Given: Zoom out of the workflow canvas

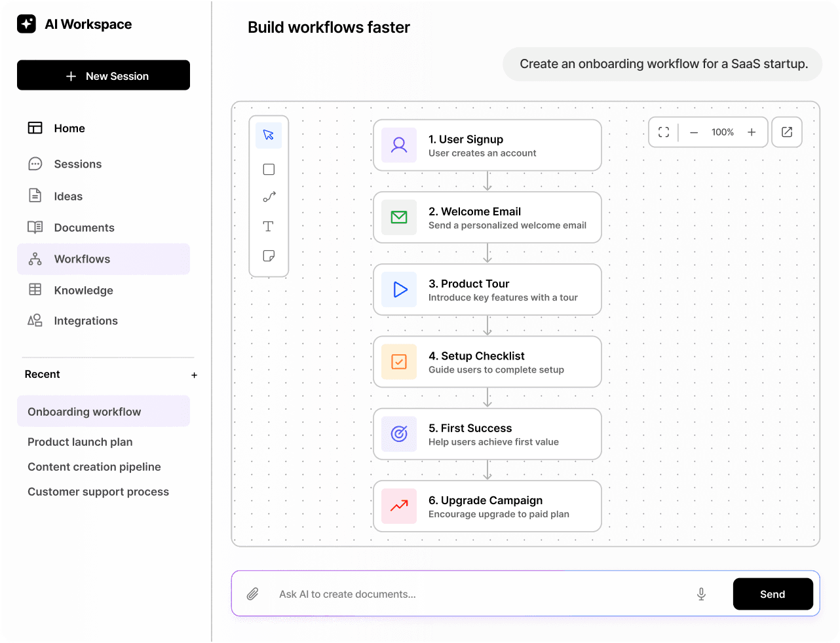Looking at the screenshot, I should pos(694,132).
